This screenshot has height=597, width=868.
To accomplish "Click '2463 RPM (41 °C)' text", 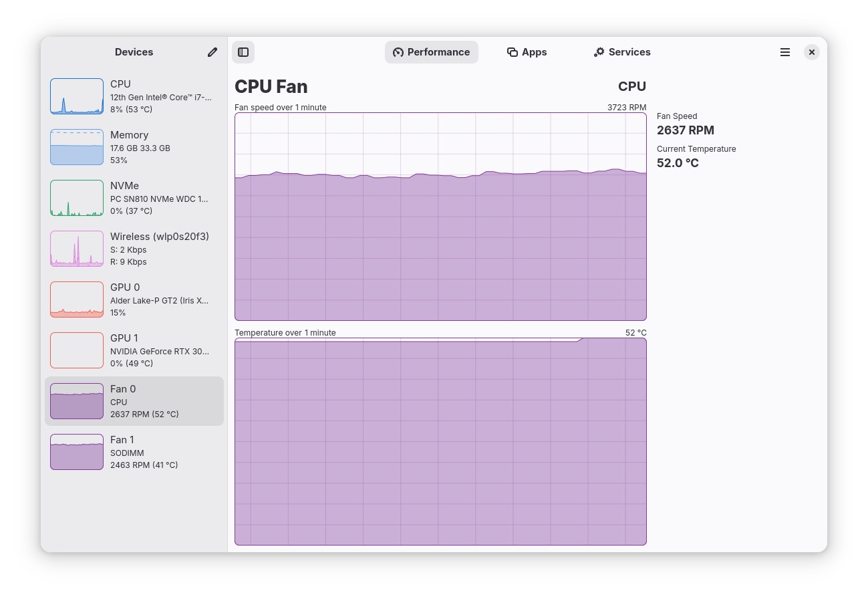I will [x=144, y=465].
